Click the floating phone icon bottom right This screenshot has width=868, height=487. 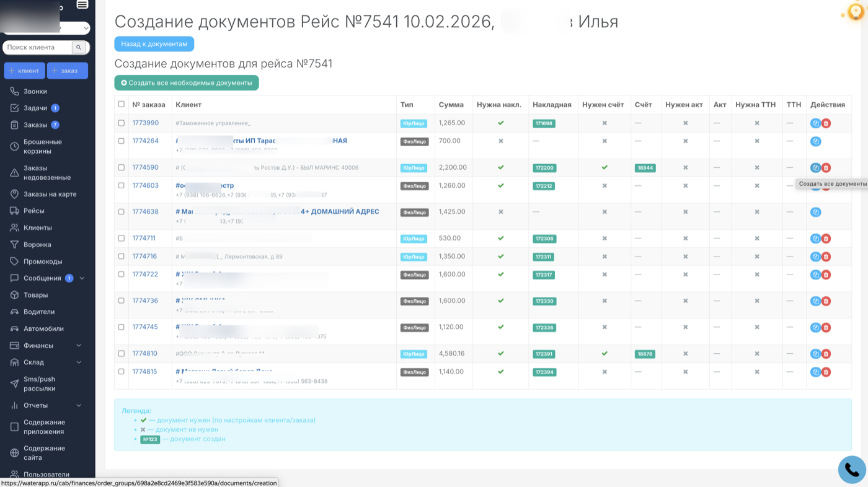coord(851,469)
